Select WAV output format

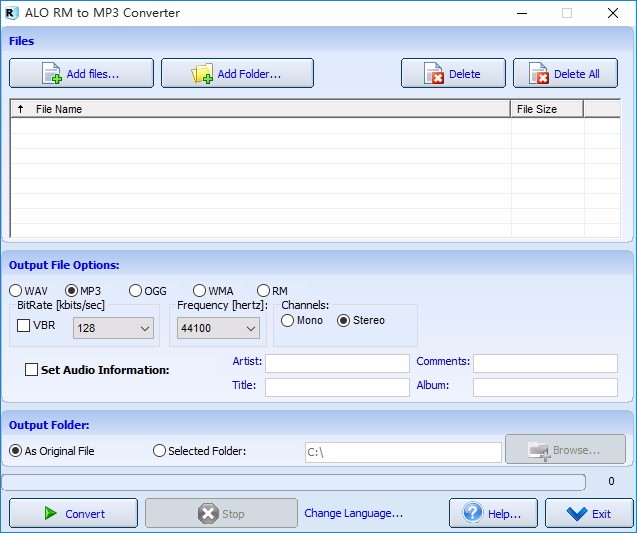coord(28,291)
